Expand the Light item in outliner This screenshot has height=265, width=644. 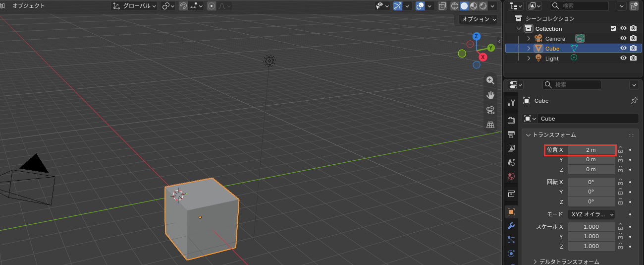pos(528,58)
